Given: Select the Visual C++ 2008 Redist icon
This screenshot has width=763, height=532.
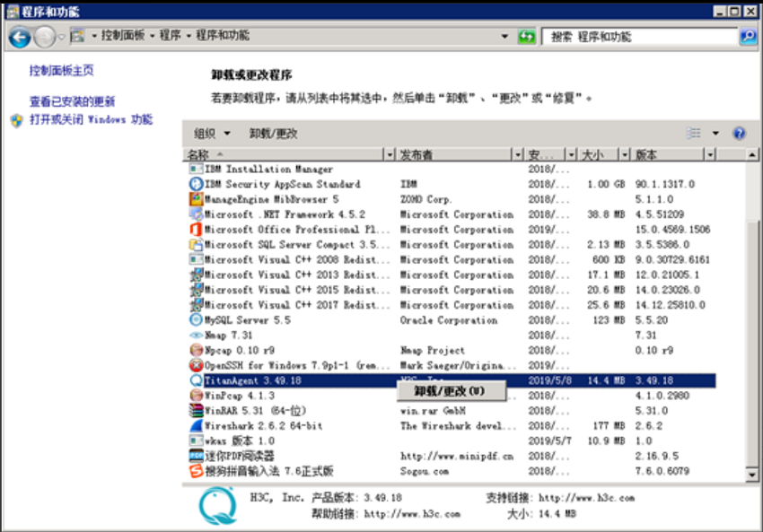Looking at the screenshot, I should [196, 259].
